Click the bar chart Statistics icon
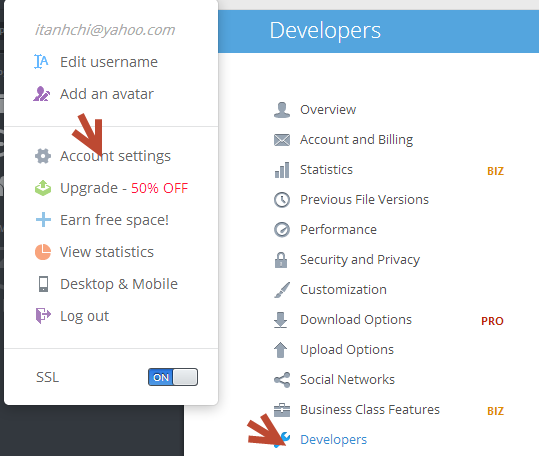This screenshot has width=539, height=456. tap(282, 170)
